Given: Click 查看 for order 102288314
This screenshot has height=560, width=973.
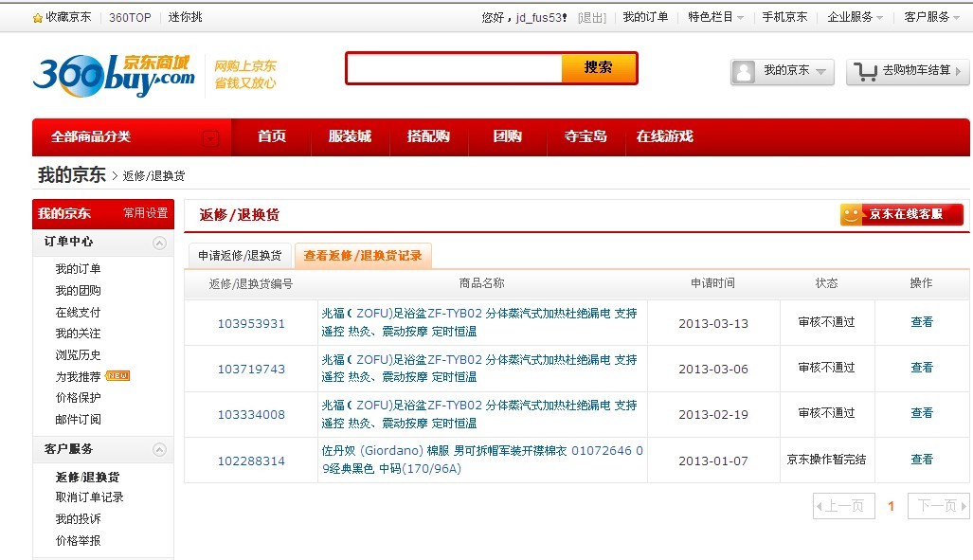Looking at the screenshot, I should point(920,460).
